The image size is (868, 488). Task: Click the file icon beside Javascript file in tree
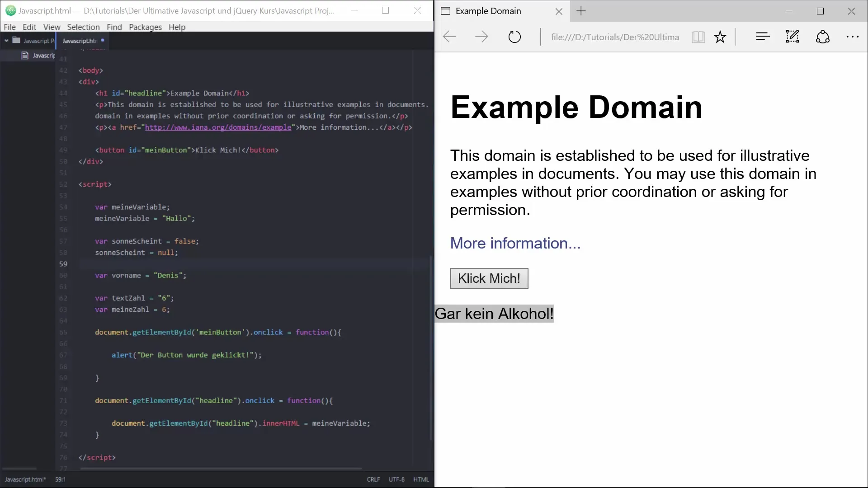pyautogui.click(x=25, y=56)
